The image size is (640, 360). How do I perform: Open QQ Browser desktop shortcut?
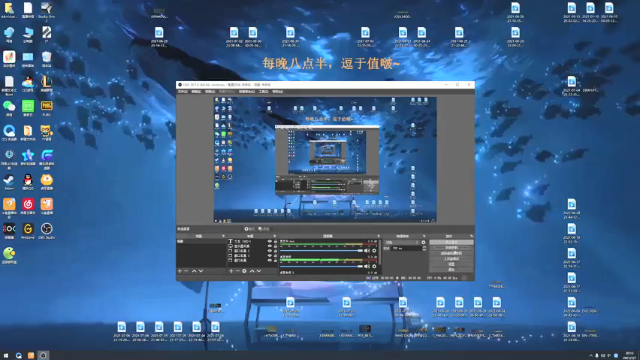click(x=9, y=133)
